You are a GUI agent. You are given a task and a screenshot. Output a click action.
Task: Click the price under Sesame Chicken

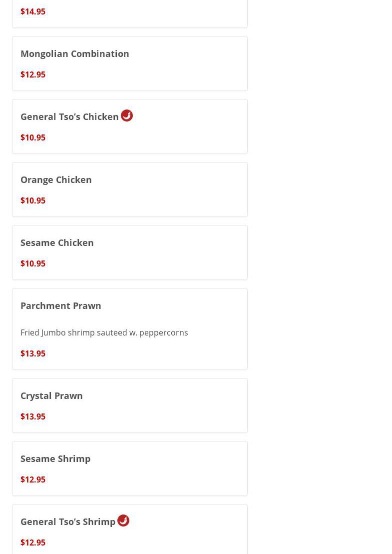coord(33,263)
